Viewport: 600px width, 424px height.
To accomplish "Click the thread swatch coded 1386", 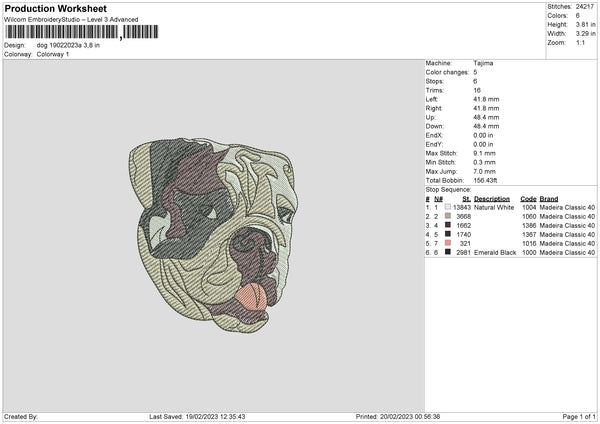I will 446,225.
